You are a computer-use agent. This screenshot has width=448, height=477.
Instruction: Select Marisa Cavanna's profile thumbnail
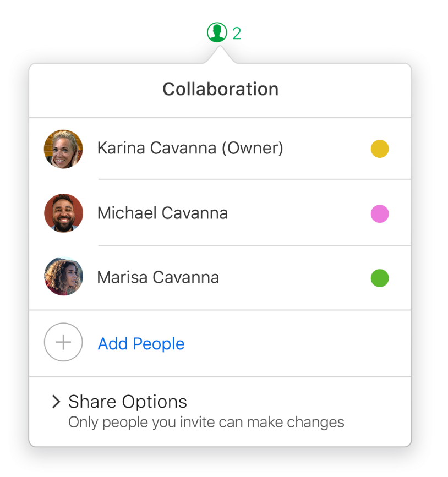63,277
